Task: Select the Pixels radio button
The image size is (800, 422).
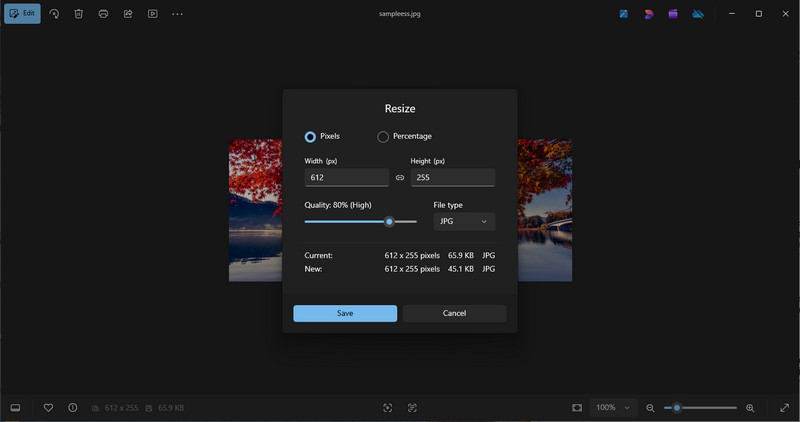Action: 310,137
